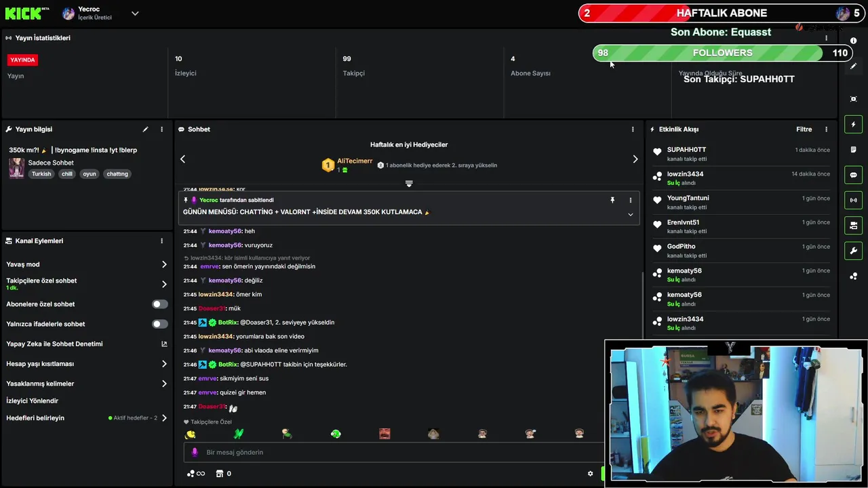This screenshot has width=868, height=488.
Task: Toggle the camera stream sidebar icon
Action: [x=853, y=225]
